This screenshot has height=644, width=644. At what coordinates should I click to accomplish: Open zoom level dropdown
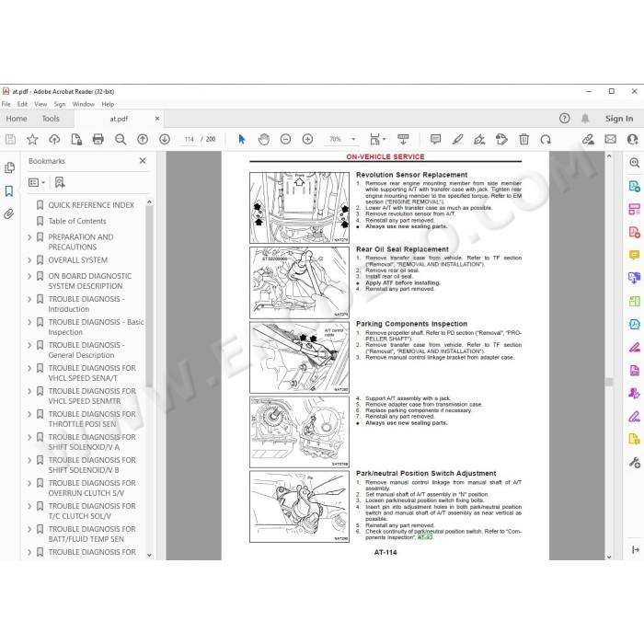(x=353, y=140)
